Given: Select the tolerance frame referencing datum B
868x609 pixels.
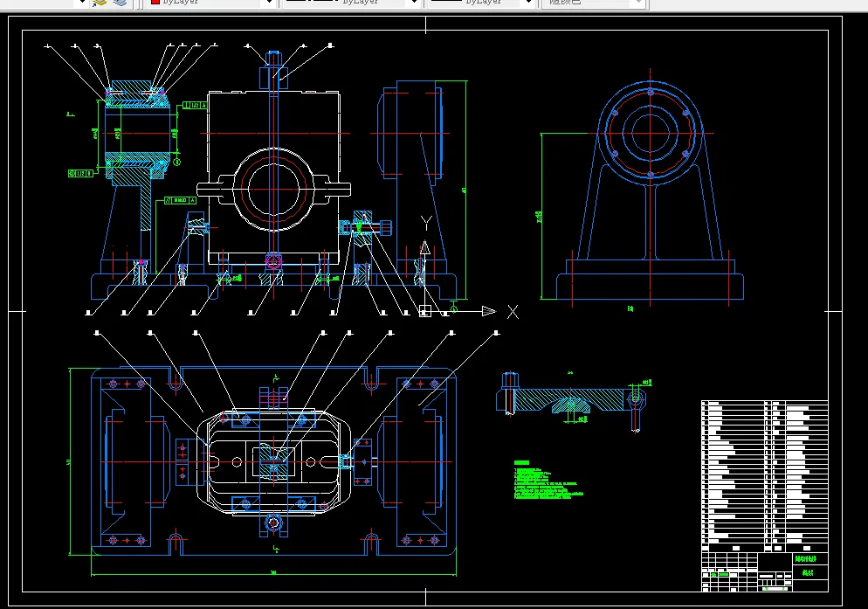Looking at the screenshot, I should (x=80, y=174).
